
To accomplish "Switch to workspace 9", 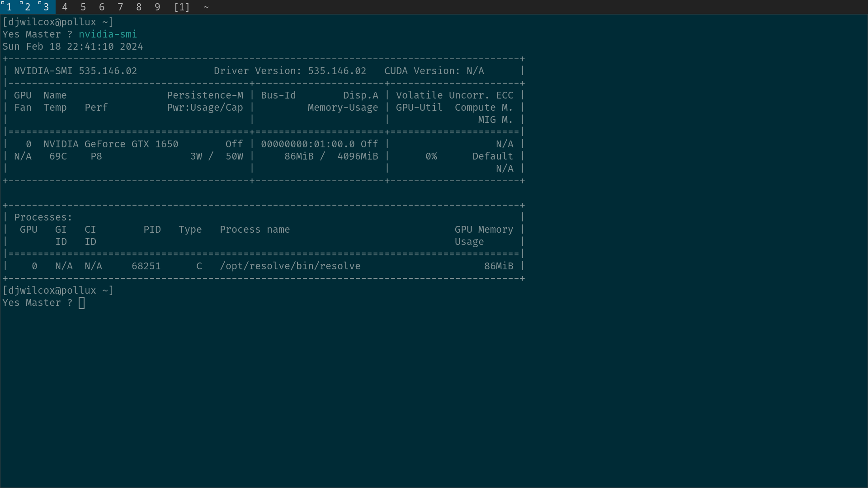I will point(157,7).
